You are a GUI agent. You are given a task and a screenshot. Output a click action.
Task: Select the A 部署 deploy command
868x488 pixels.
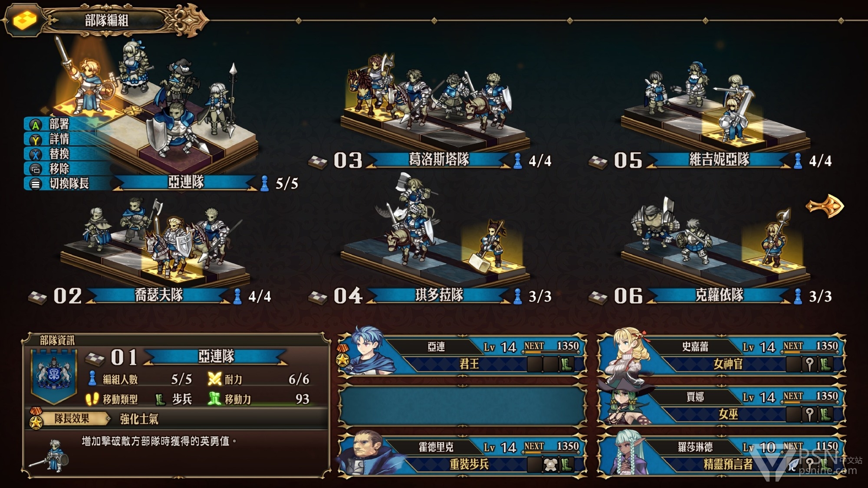pyautogui.click(x=49, y=124)
